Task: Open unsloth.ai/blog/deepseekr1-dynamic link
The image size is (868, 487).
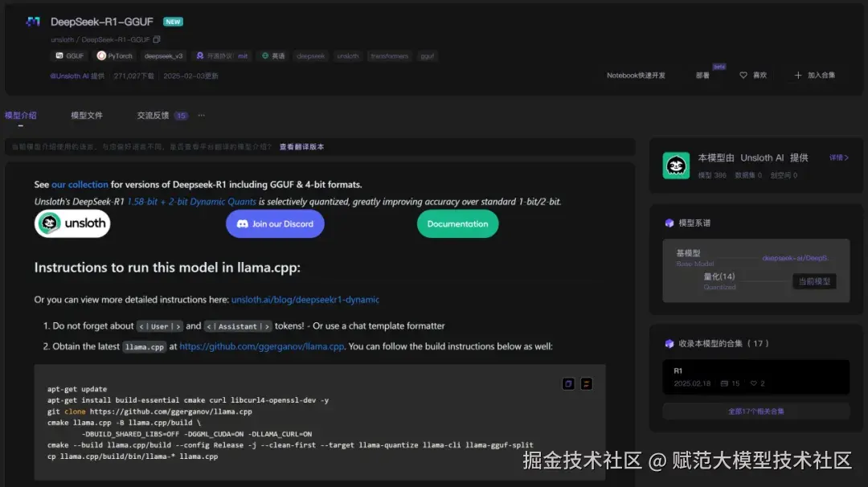Action: [305, 300]
